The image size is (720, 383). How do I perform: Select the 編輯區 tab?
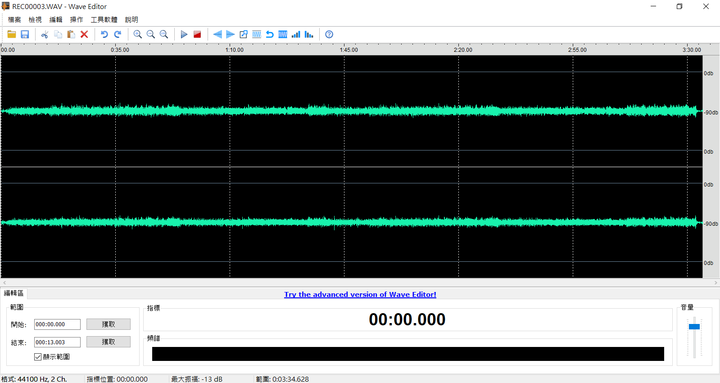click(14, 293)
